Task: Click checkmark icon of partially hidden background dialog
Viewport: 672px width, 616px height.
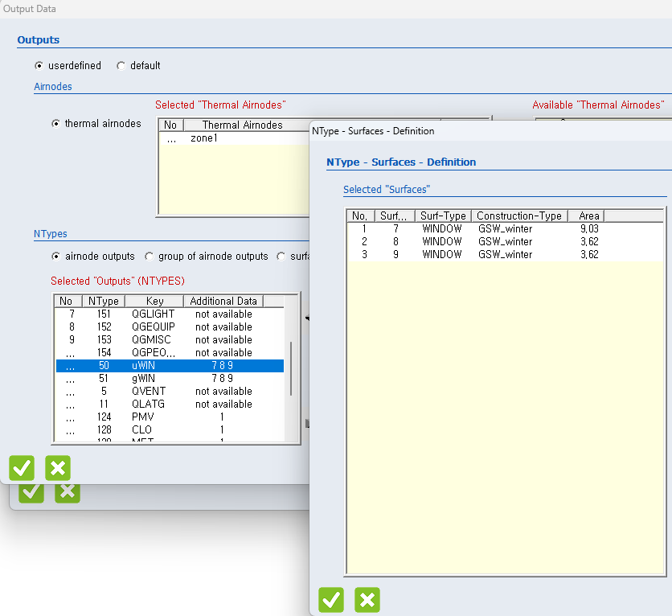Action: pos(31,493)
